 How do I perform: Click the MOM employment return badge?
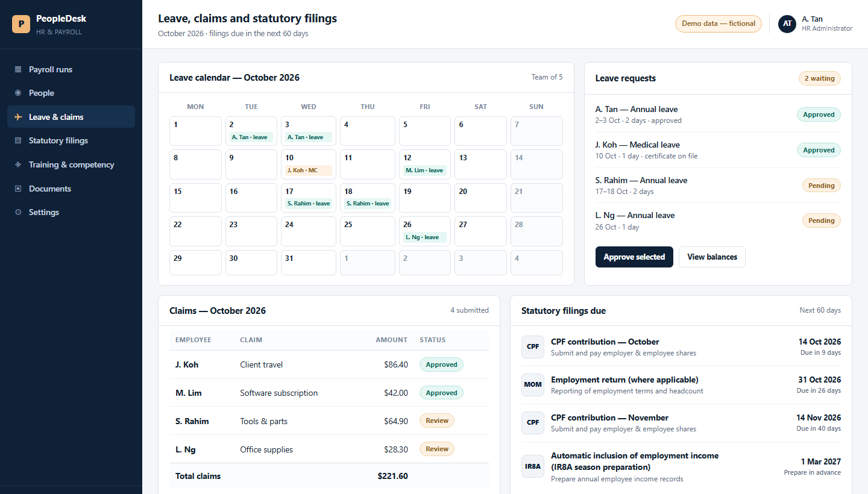click(533, 384)
